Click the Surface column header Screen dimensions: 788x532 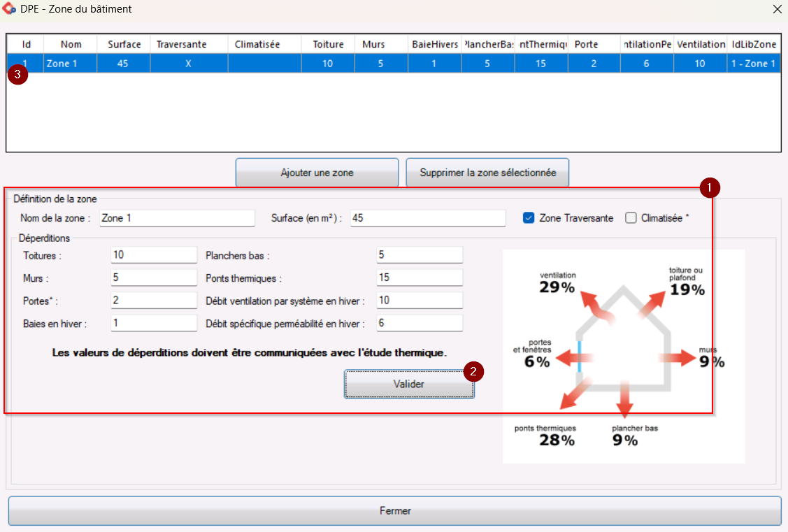click(x=124, y=44)
